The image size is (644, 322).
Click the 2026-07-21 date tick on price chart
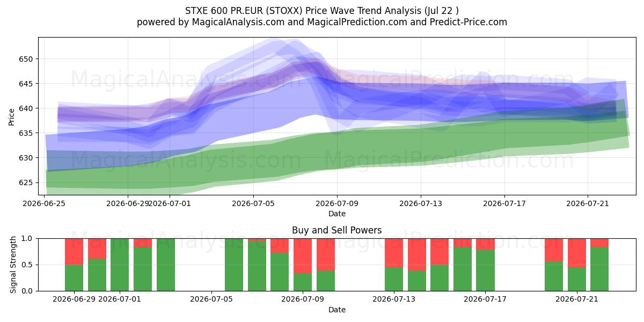pos(588,203)
